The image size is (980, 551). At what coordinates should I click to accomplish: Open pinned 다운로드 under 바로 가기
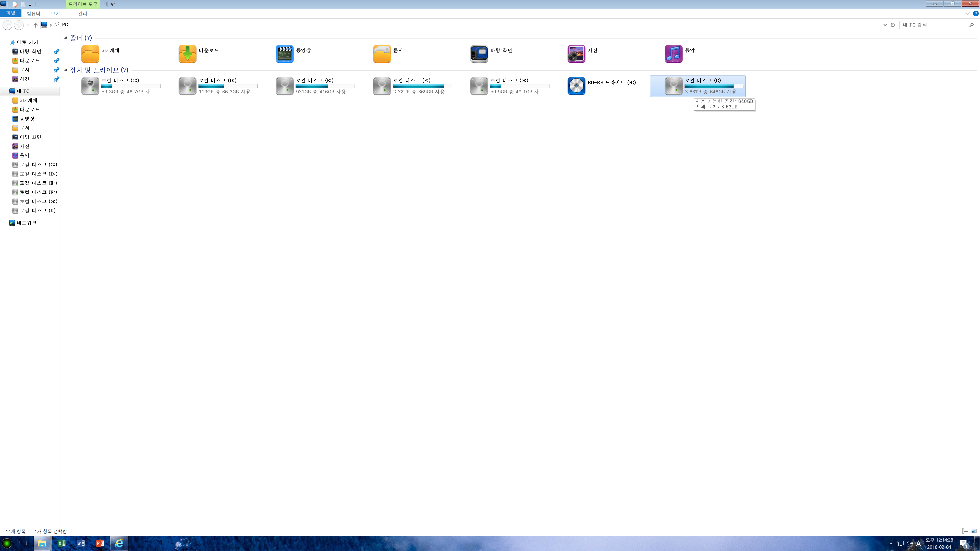(30, 60)
